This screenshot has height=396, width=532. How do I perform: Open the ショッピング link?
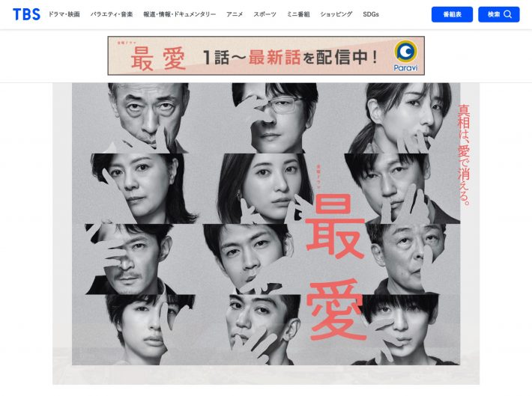coord(336,14)
